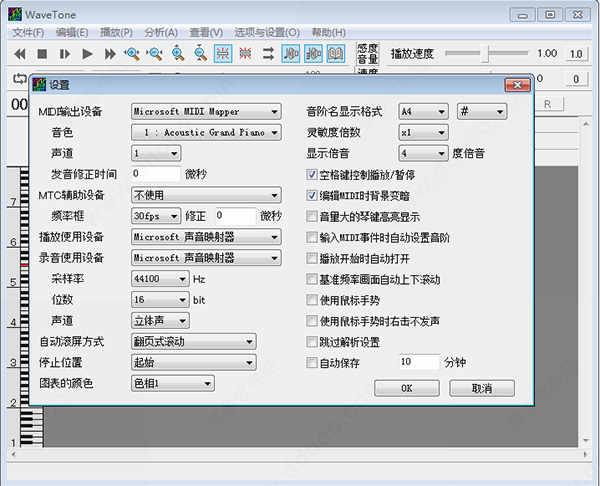Image resolution: width=600 pixels, height=486 pixels.
Task: Close the 设置 dialog with red X
Action: [517, 85]
